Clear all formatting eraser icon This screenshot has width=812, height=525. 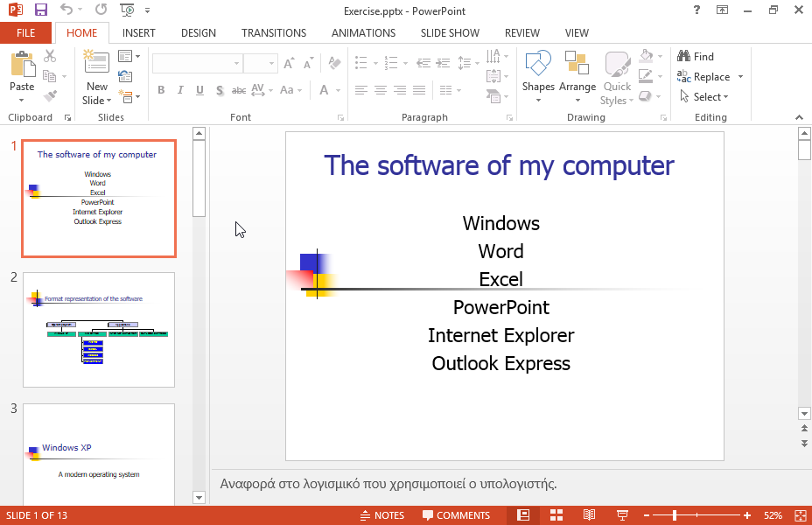[334, 63]
